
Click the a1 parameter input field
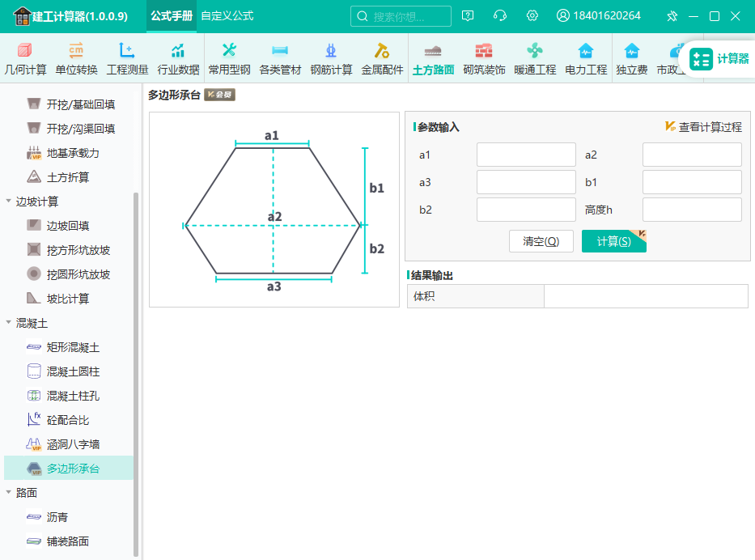click(x=526, y=155)
